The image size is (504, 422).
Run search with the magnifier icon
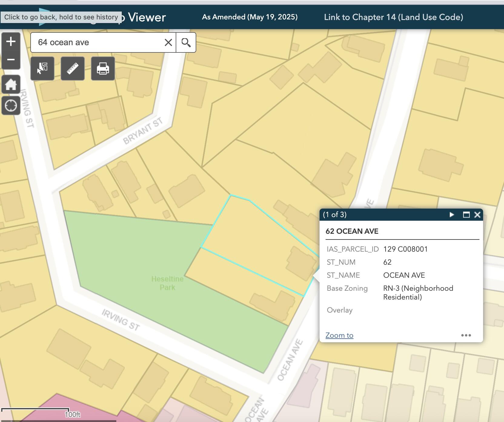point(186,42)
